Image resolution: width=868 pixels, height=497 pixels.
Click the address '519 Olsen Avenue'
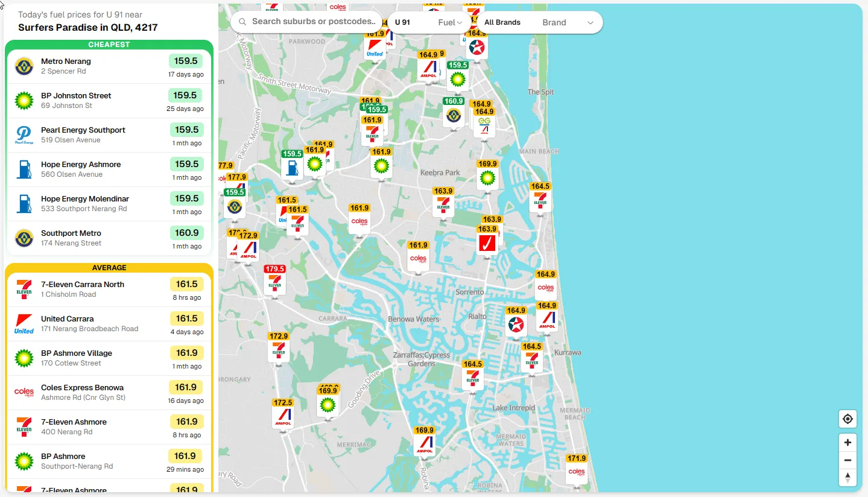tap(71, 140)
